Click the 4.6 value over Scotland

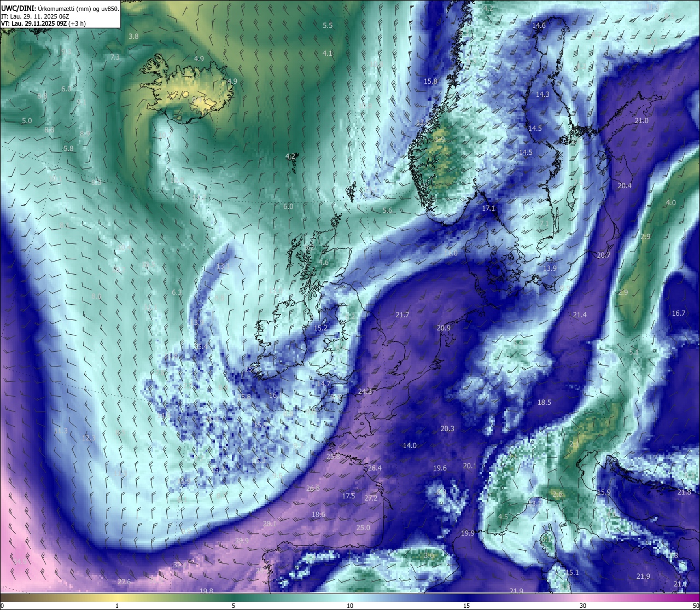pos(324,263)
